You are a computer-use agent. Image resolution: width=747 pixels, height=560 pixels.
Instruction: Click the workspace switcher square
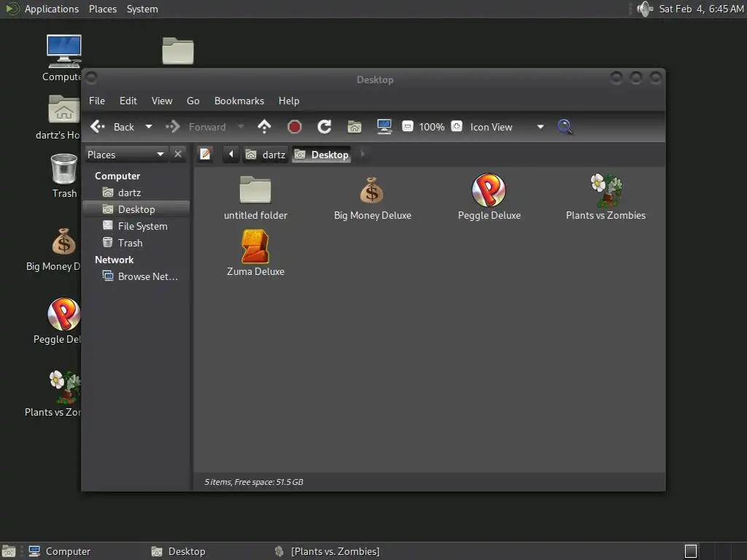(x=690, y=551)
